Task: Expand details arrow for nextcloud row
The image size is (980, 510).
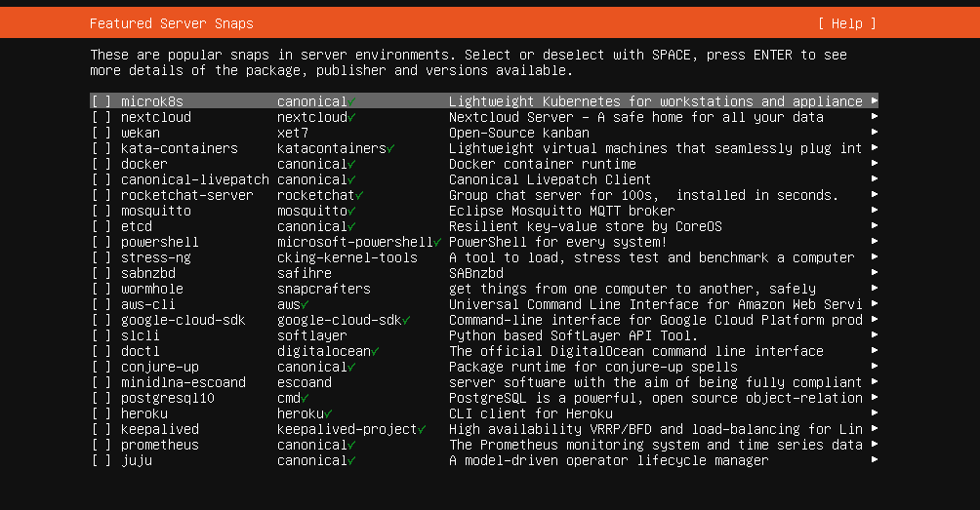Action: click(875, 116)
